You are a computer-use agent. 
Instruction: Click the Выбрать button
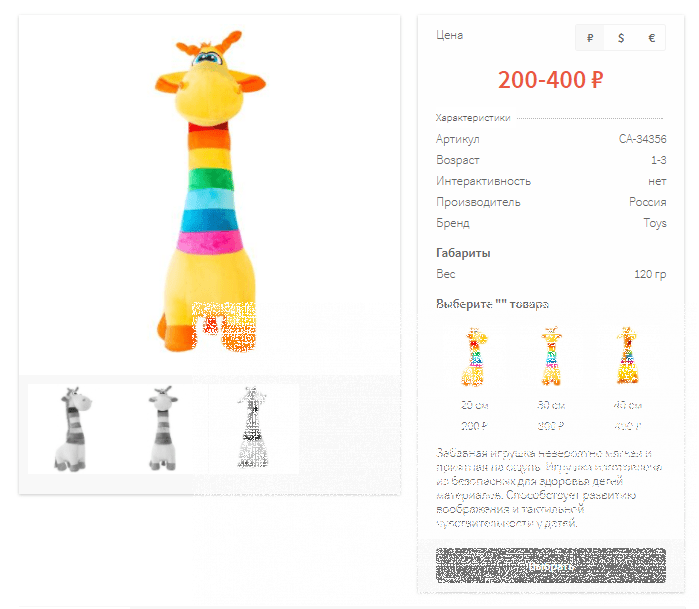(x=551, y=566)
